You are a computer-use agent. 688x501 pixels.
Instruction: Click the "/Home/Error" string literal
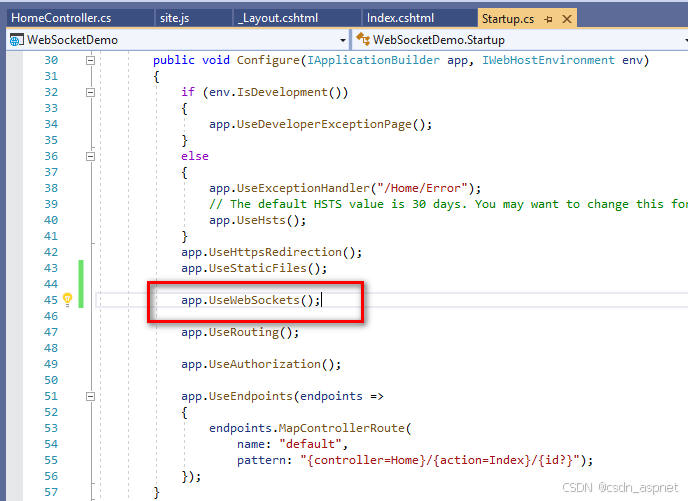[423, 189]
